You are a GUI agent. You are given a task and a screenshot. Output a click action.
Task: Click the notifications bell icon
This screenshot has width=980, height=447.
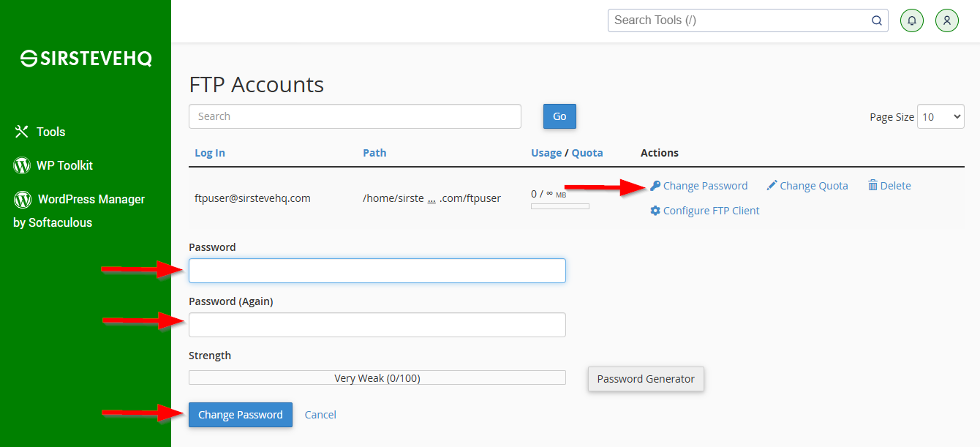coord(911,20)
